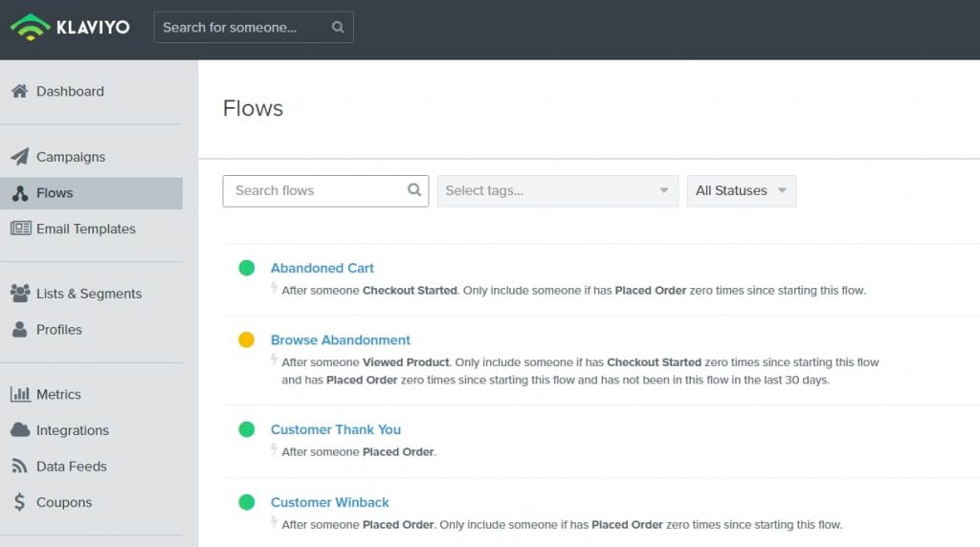Click the green status dot for Customer Thank You
Screen dimensions: 980x547
pyautogui.click(x=247, y=429)
